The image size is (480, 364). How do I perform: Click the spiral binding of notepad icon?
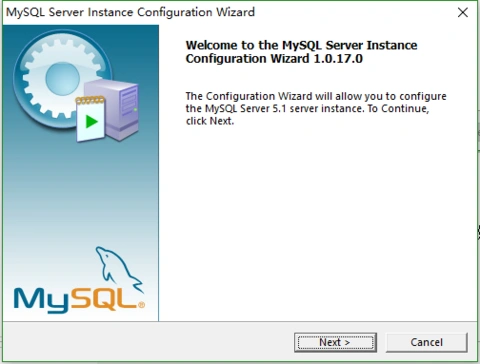[90, 100]
